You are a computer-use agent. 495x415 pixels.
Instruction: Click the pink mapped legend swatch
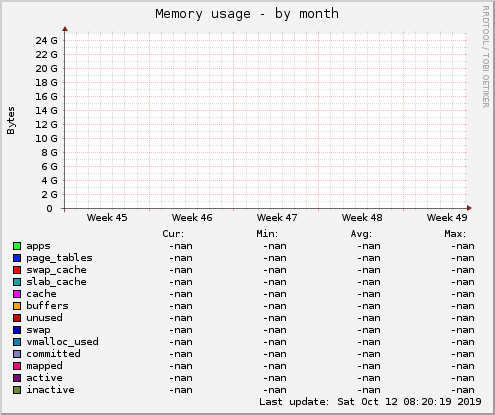[17, 366]
